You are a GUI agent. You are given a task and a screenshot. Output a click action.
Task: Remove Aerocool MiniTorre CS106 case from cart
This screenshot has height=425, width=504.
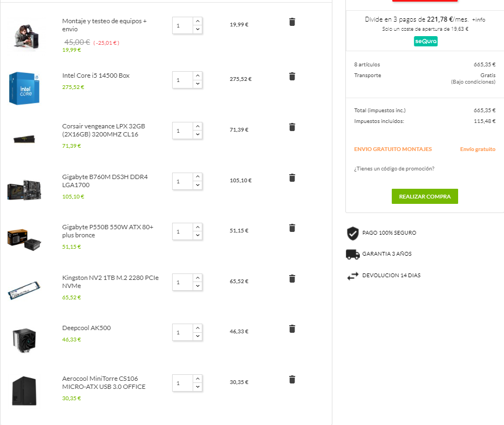pyautogui.click(x=292, y=380)
